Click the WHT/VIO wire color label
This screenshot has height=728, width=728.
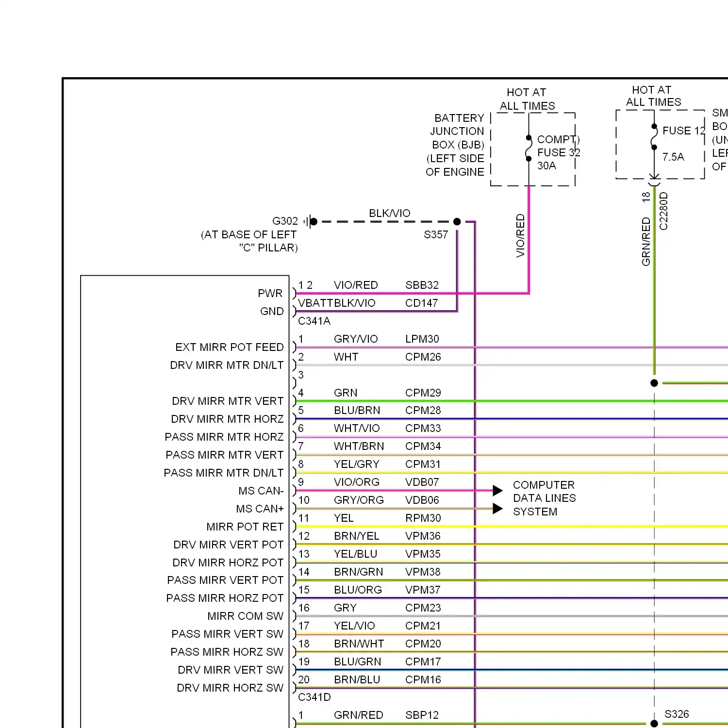[357, 428]
